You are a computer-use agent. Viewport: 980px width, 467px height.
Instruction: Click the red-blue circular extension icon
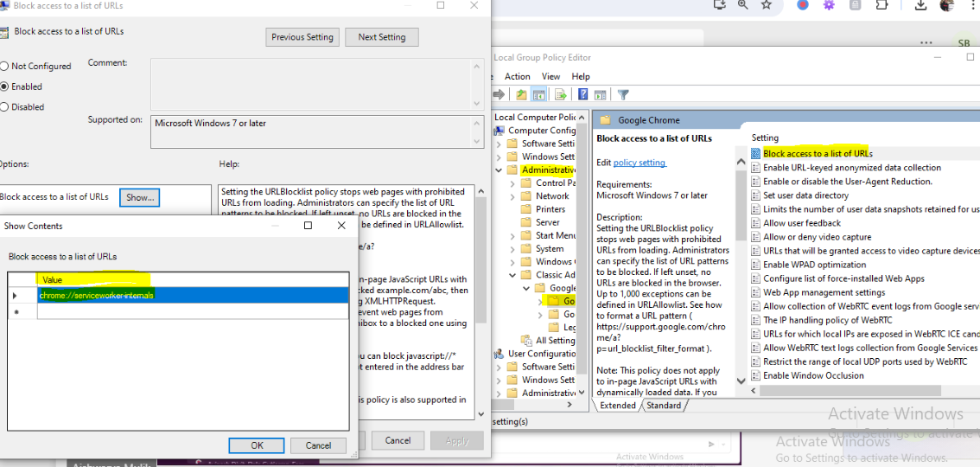point(803,5)
